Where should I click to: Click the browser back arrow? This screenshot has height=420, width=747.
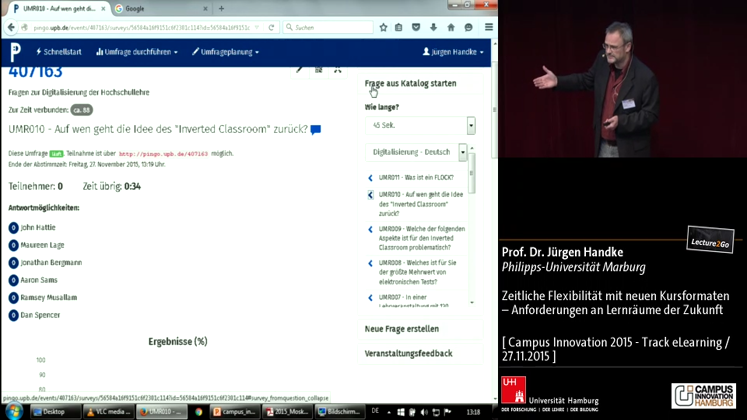click(x=11, y=27)
